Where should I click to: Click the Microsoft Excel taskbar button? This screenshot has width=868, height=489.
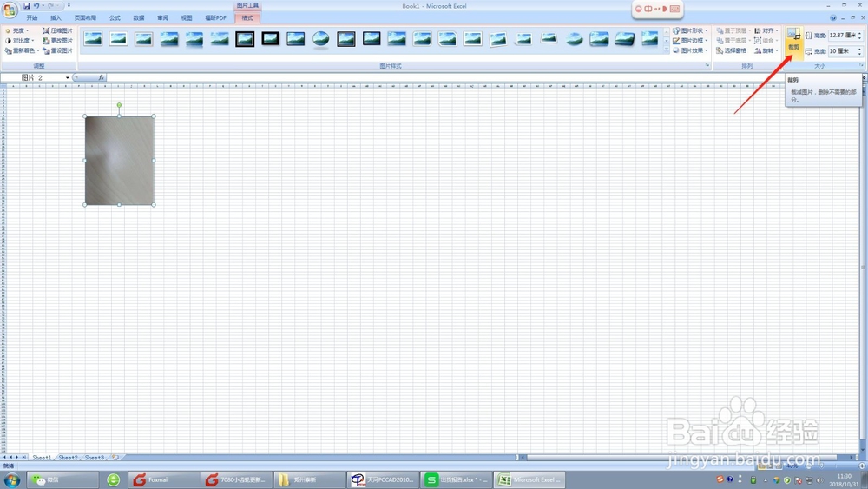[529, 479]
